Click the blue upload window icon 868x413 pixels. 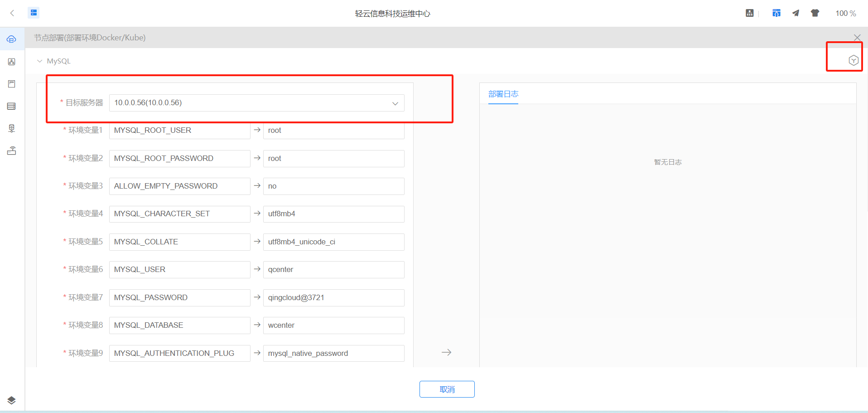click(776, 13)
